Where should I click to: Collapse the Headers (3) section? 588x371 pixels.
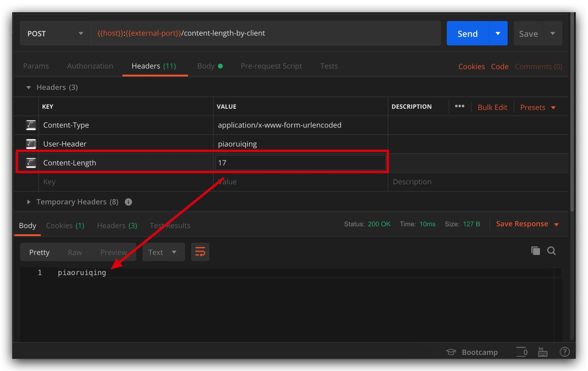tap(28, 88)
